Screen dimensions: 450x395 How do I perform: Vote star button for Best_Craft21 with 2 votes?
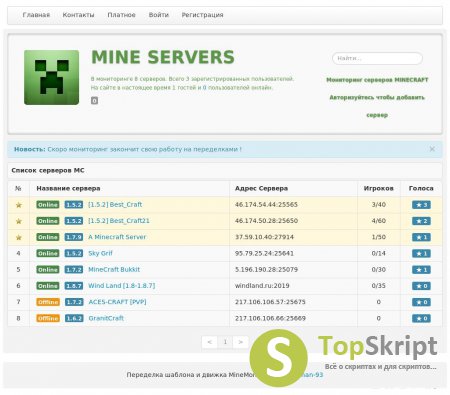[421, 221]
